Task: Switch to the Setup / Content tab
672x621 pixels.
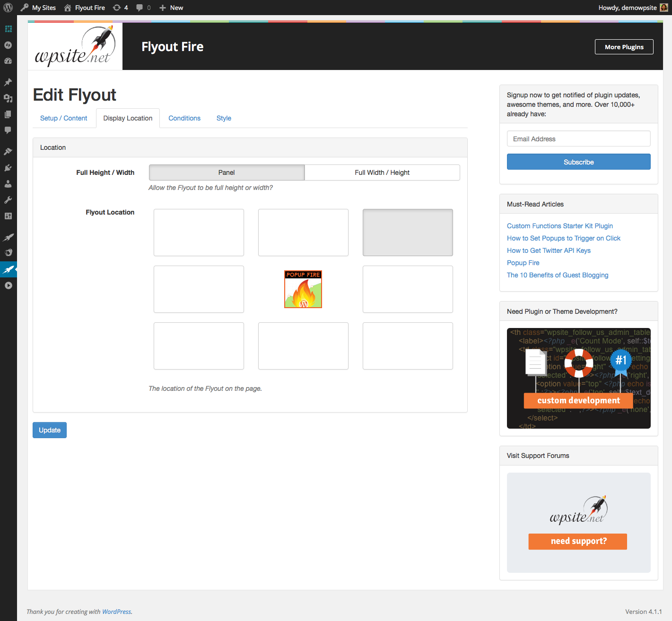Action: click(x=63, y=118)
